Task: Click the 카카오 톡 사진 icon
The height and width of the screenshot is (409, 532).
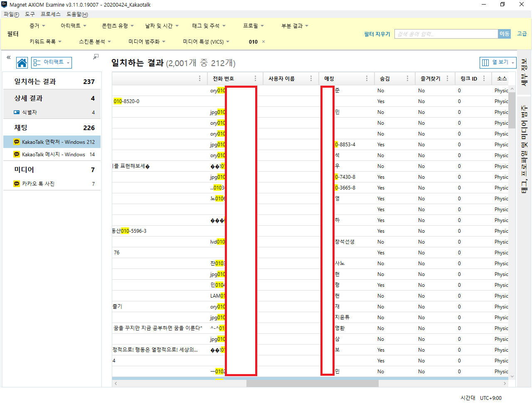Action: click(x=17, y=184)
